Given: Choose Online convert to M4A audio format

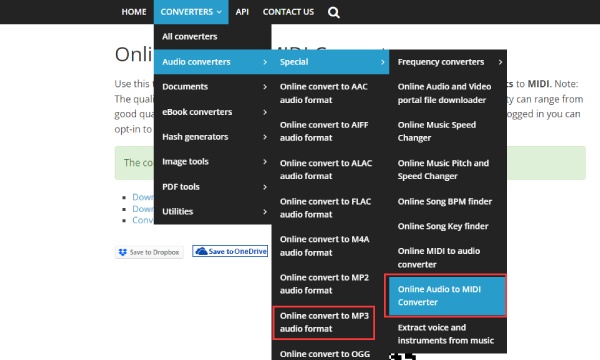Looking at the screenshot, I should point(330,246).
